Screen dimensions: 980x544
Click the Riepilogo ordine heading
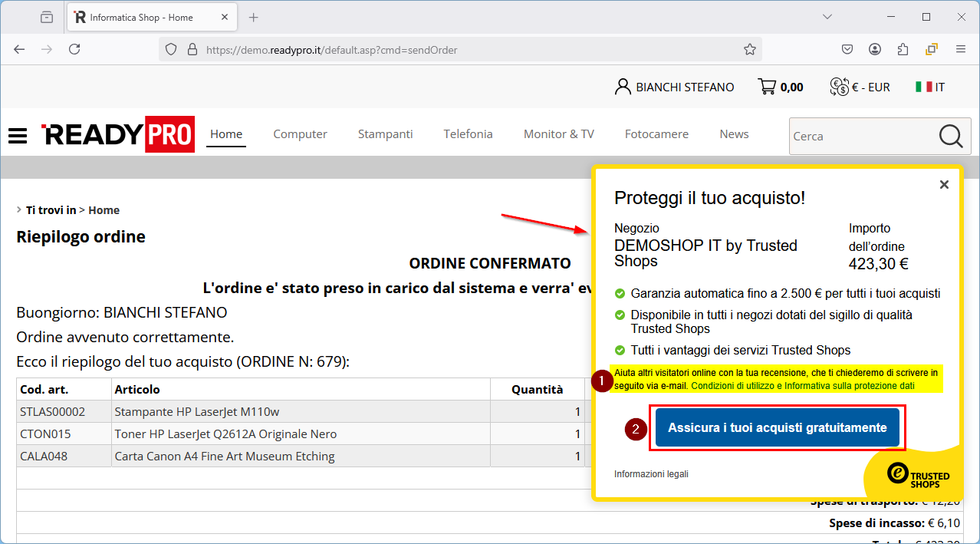pos(81,236)
